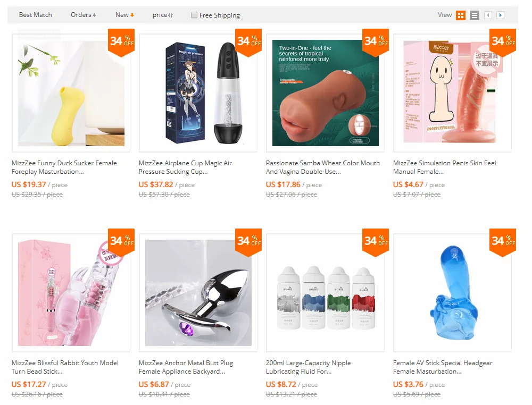532x405 pixels.
Task: Select the Best Match sort tab
Action: click(x=35, y=15)
